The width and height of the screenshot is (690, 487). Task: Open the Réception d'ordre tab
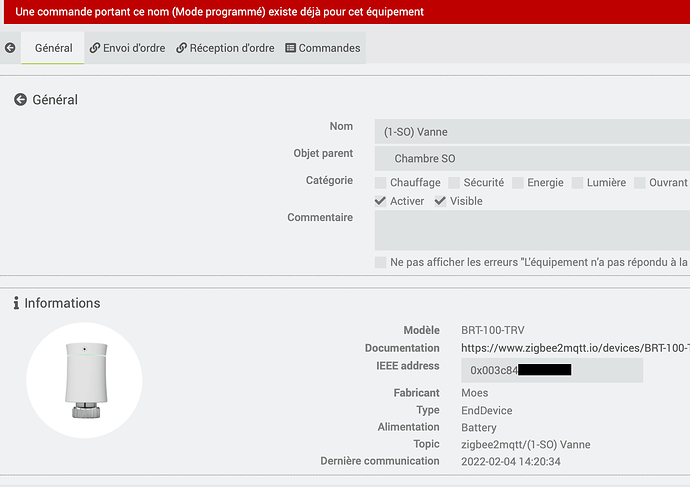pyautogui.click(x=225, y=48)
